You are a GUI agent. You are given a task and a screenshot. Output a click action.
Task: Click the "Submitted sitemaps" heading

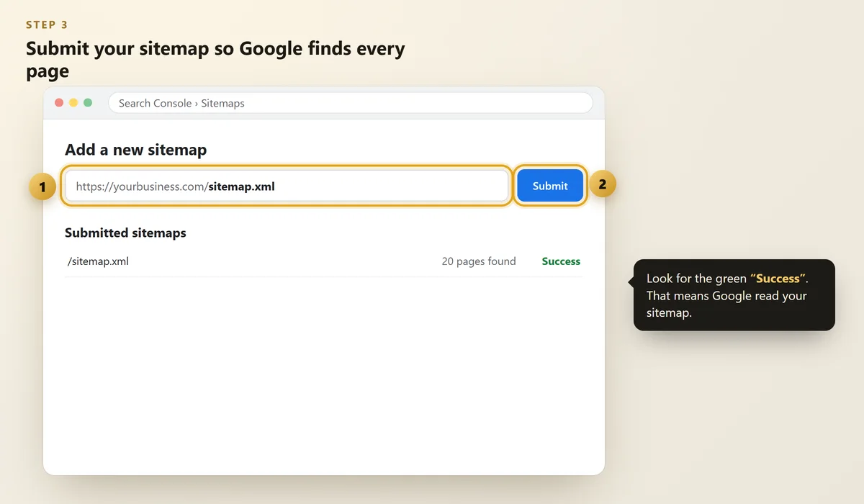[125, 233]
